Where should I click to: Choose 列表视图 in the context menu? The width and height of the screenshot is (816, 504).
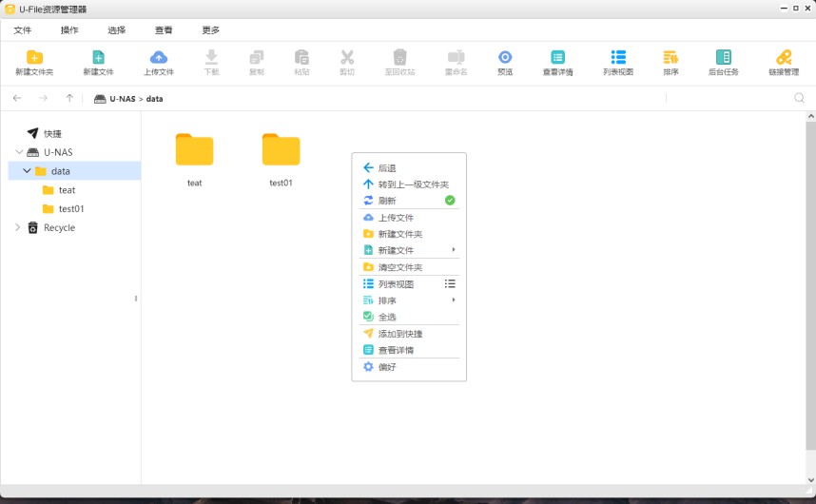coord(409,284)
